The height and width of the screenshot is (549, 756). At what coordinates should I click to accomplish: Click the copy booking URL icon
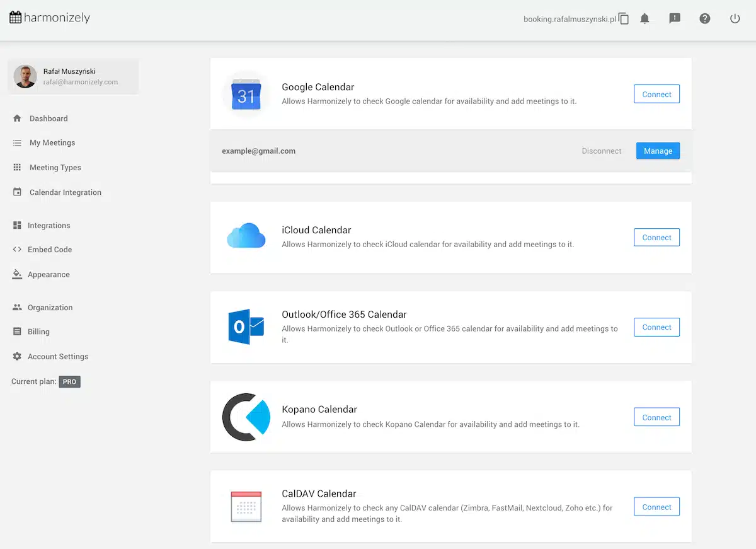pyautogui.click(x=624, y=19)
